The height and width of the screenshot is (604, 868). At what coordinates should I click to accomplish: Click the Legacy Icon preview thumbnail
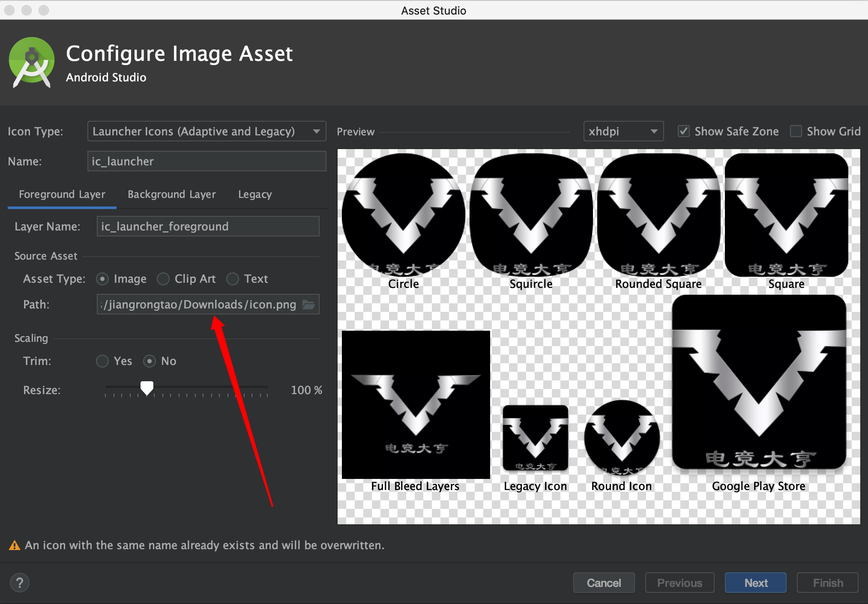pyautogui.click(x=535, y=438)
